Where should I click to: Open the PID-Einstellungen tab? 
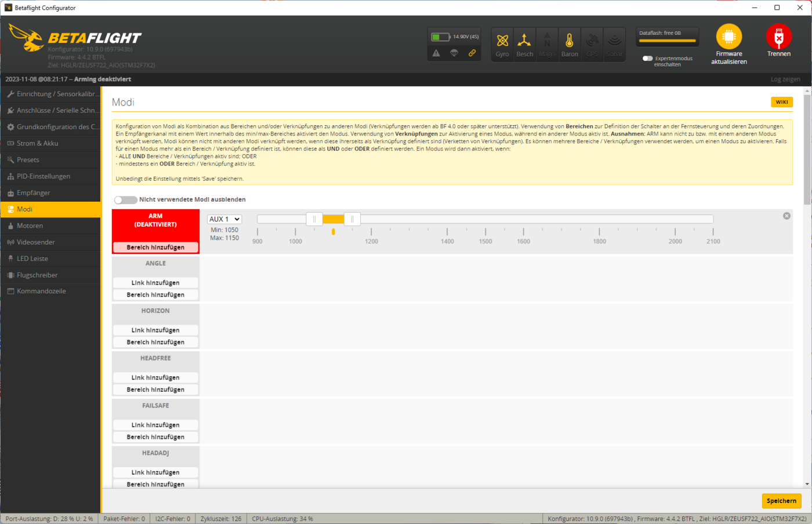point(43,176)
